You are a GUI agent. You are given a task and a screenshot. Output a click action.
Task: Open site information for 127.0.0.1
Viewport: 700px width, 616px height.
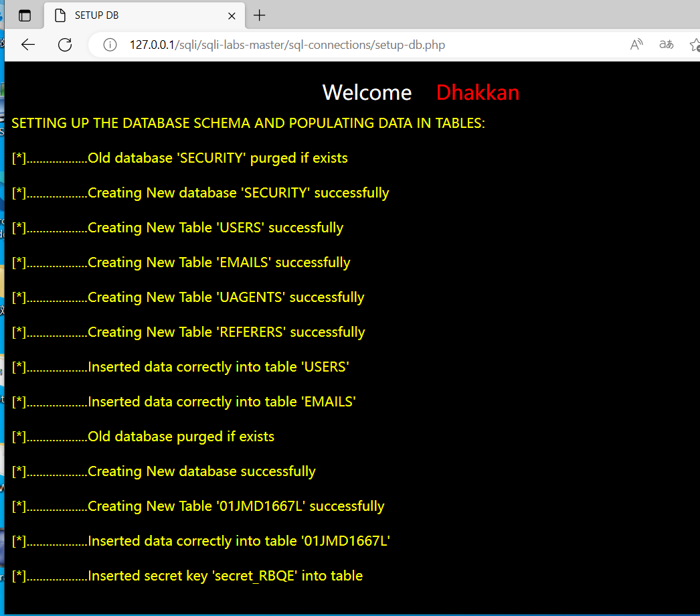[x=109, y=45]
